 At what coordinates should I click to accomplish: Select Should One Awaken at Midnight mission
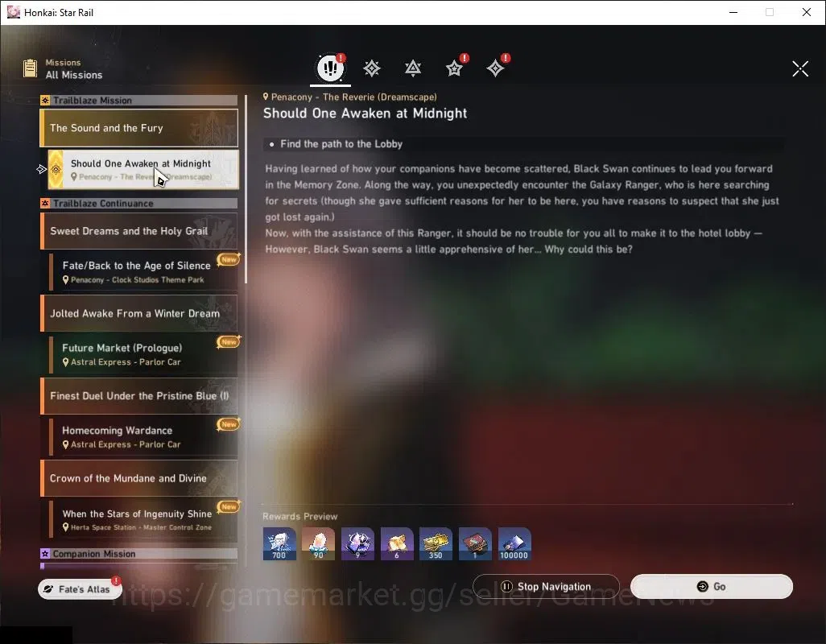click(x=143, y=170)
